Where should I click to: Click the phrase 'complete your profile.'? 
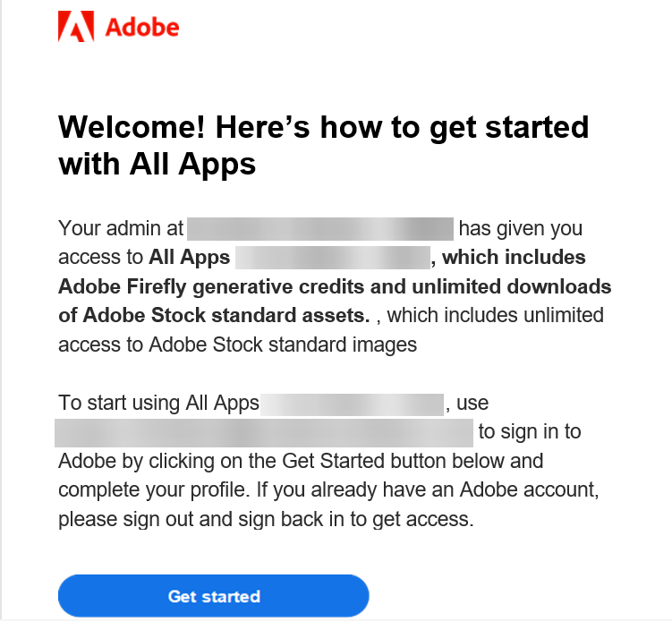tap(154, 489)
